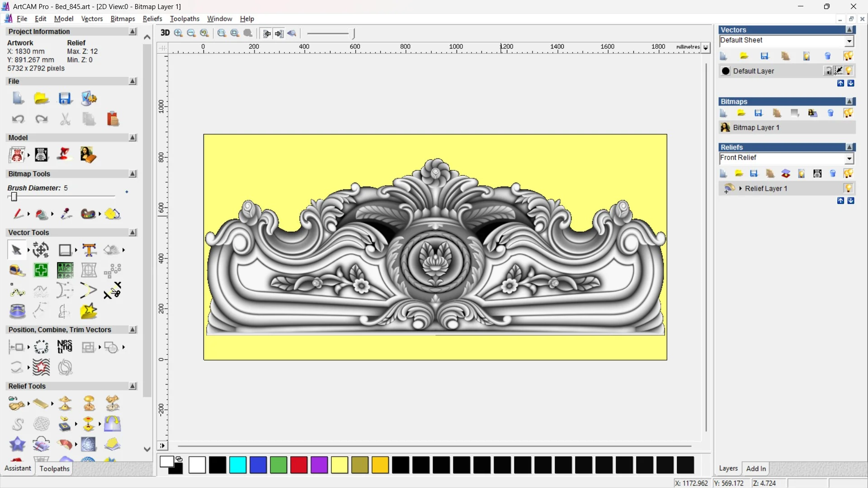868x488 pixels.
Task: Toggle Relief Layer 1 visibility bulb
Action: click(x=848, y=188)
